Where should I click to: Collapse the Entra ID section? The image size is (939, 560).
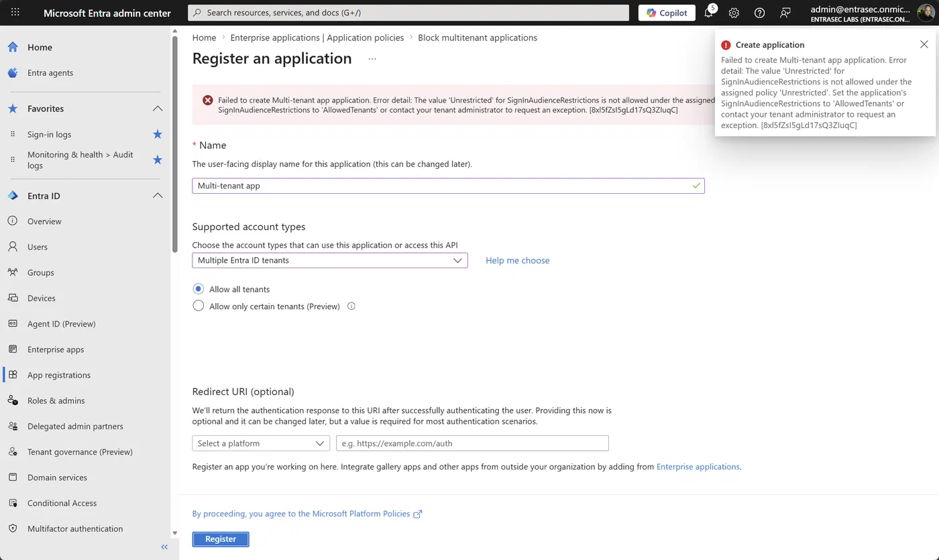point(158,196)
